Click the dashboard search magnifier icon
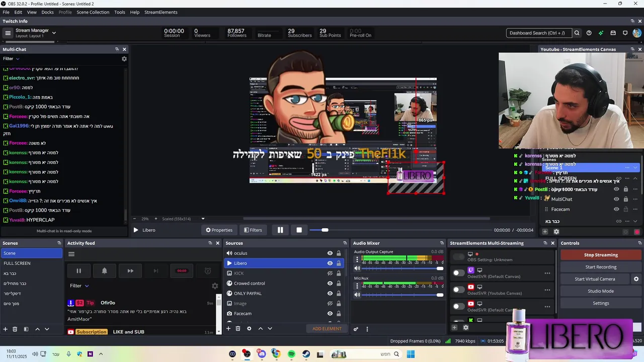Image resolution: width=644 pixels, height=362 pixels. pos(577,33)
